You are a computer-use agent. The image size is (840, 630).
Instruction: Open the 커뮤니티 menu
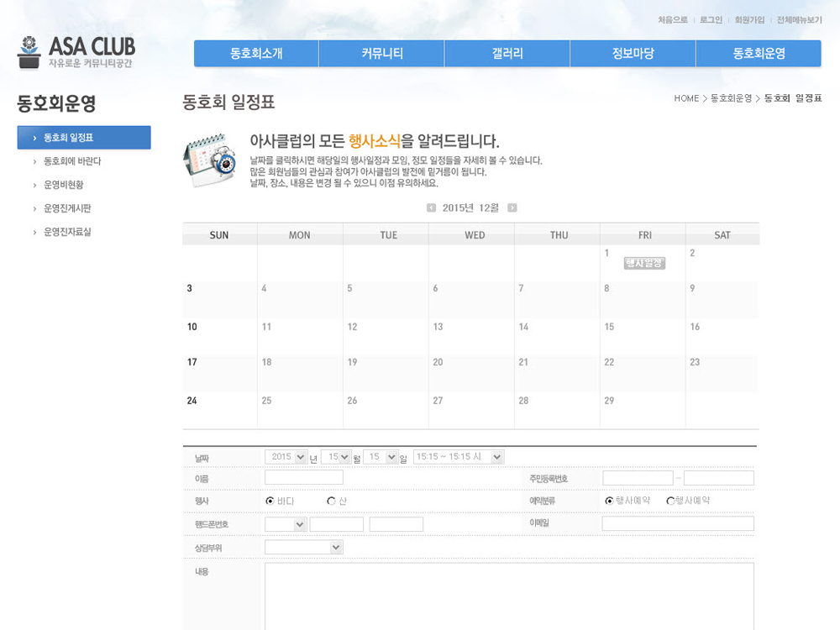tap(382, 54)
